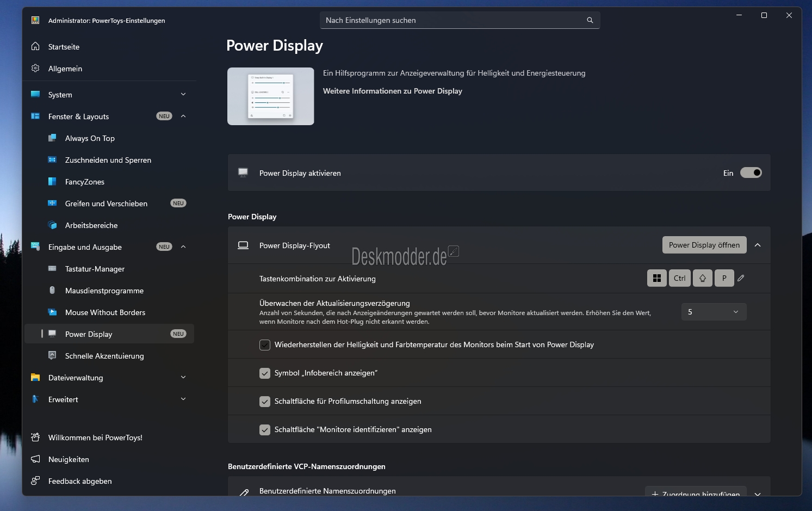Click the pencil icon to edit shortcut

741,278
